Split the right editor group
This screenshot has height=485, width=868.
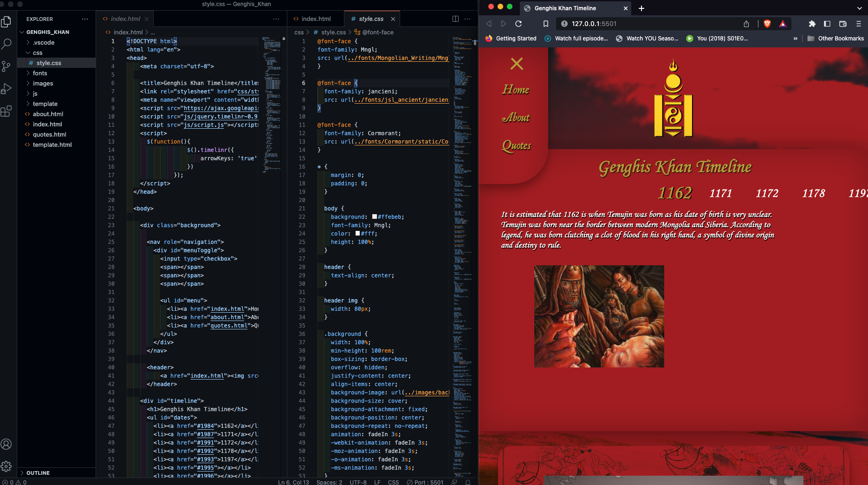[x=455, y=19]
